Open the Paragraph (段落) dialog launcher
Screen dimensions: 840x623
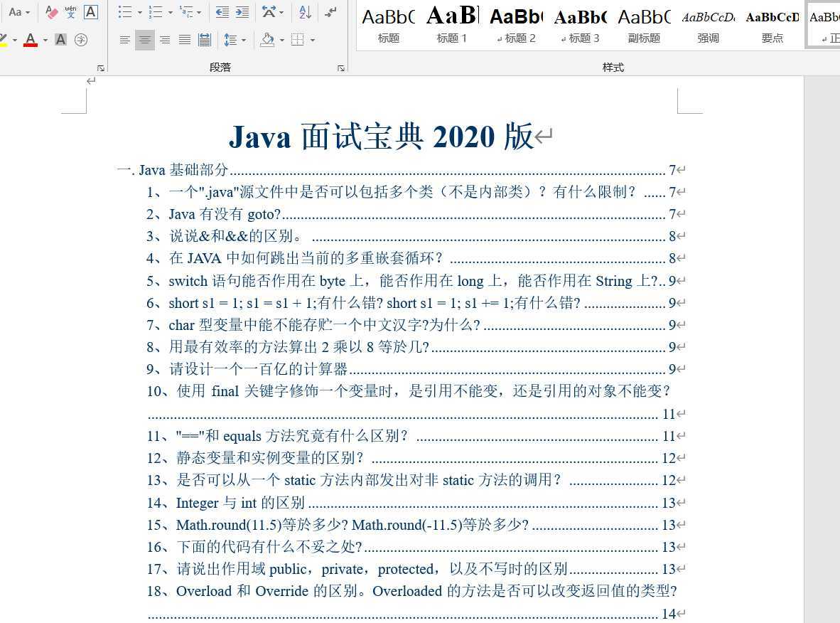(x=340, y=68)
